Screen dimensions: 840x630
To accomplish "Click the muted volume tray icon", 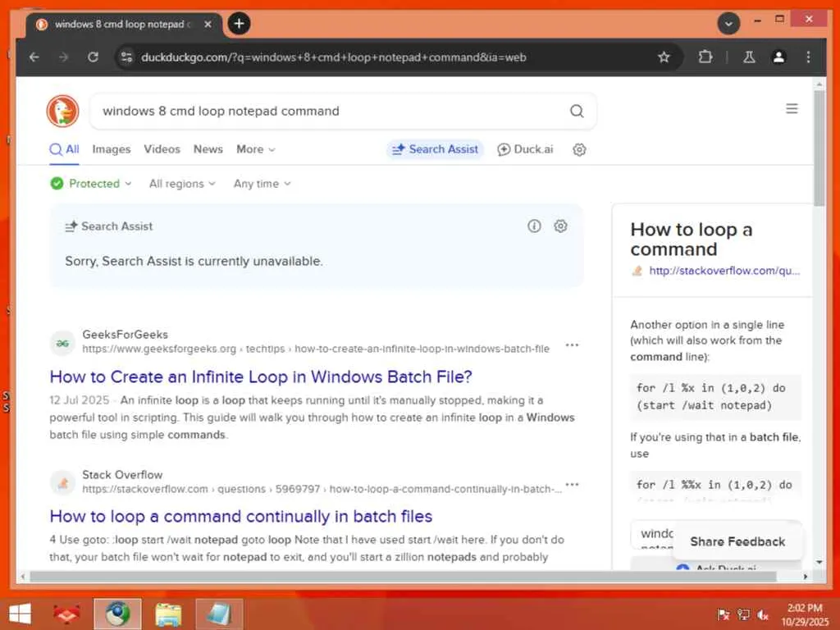I will click(763, 614).
